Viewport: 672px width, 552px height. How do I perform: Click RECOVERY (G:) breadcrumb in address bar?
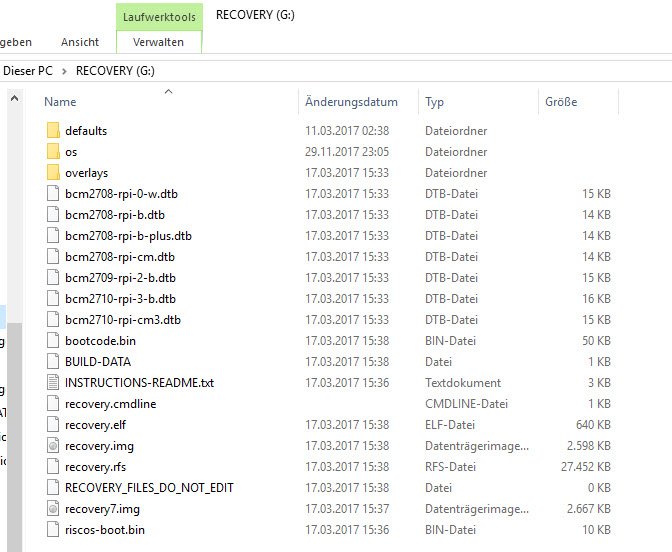[x=115, y=71]
